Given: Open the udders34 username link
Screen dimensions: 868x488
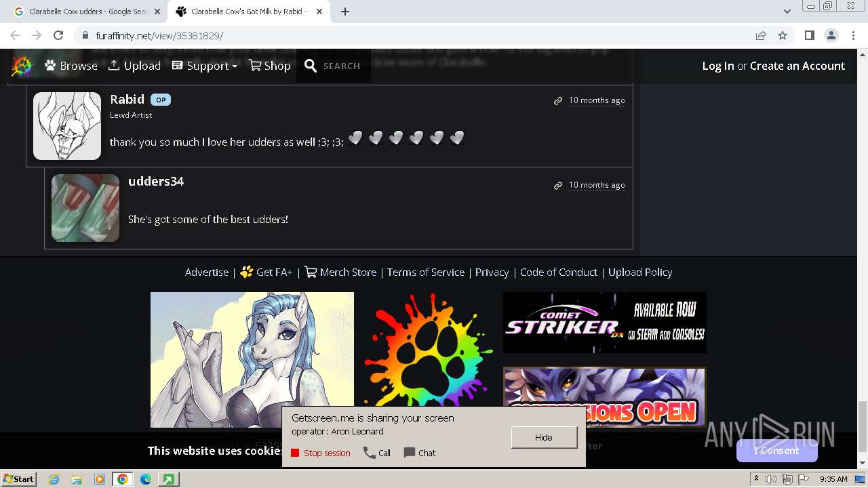Looking at the screenshot, I should 156,181.
